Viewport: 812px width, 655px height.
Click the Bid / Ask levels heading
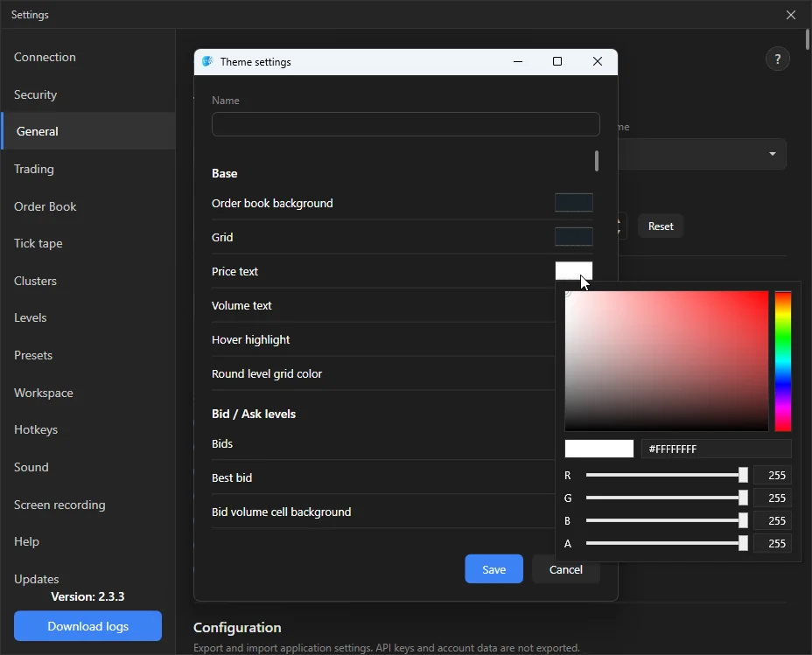[254, 414]
